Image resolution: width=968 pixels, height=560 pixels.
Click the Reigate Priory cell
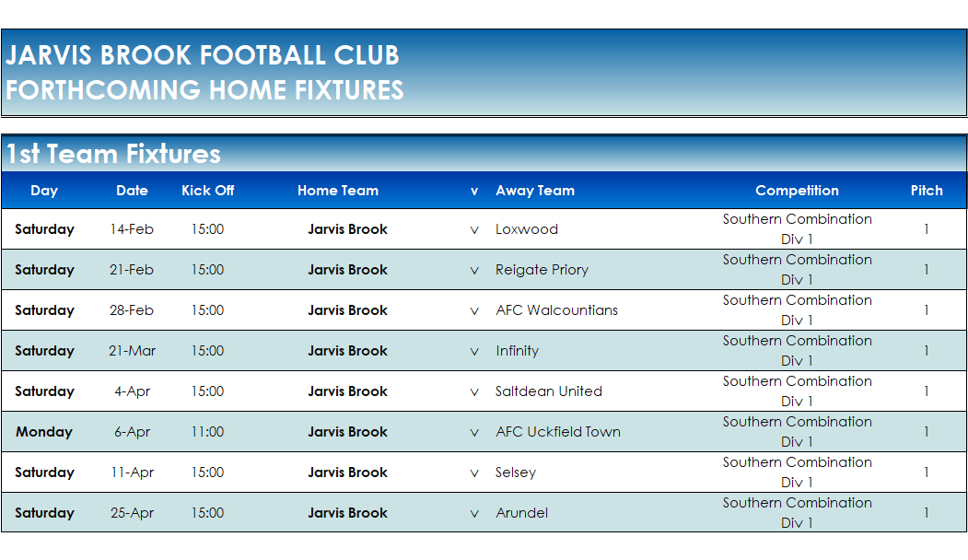click(542, 270)
